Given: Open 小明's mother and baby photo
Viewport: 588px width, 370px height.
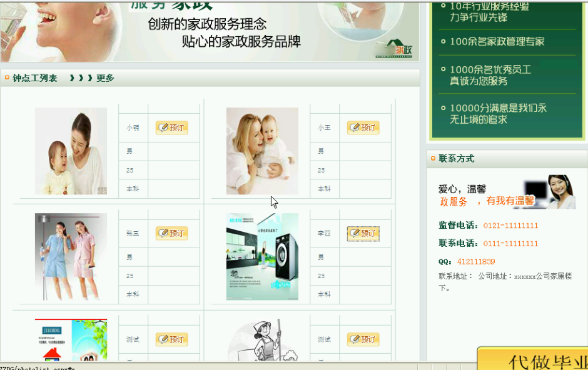Looking at the screenshot, I should [71, 151].
